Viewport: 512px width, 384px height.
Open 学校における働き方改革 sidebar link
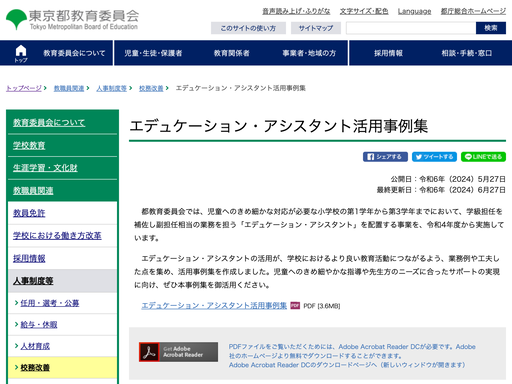coord(57,236)
